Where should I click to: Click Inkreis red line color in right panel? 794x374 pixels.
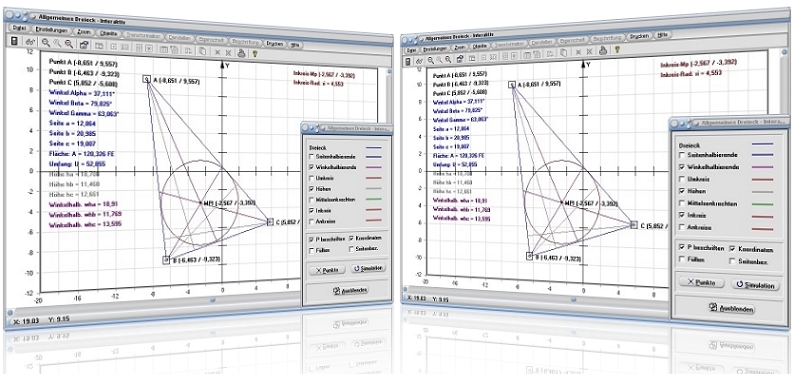(763, 216)
